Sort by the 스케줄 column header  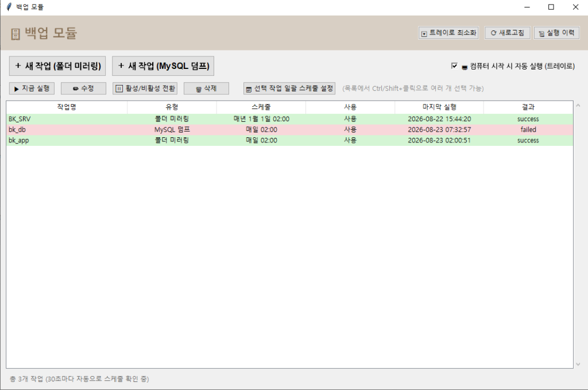[x=261, y=107]
